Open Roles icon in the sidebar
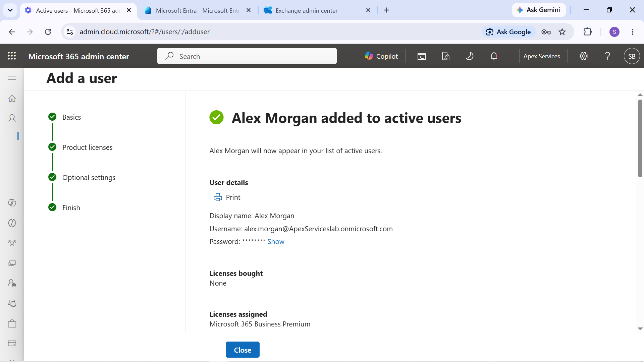644x362 pixels. coord(12,283)
